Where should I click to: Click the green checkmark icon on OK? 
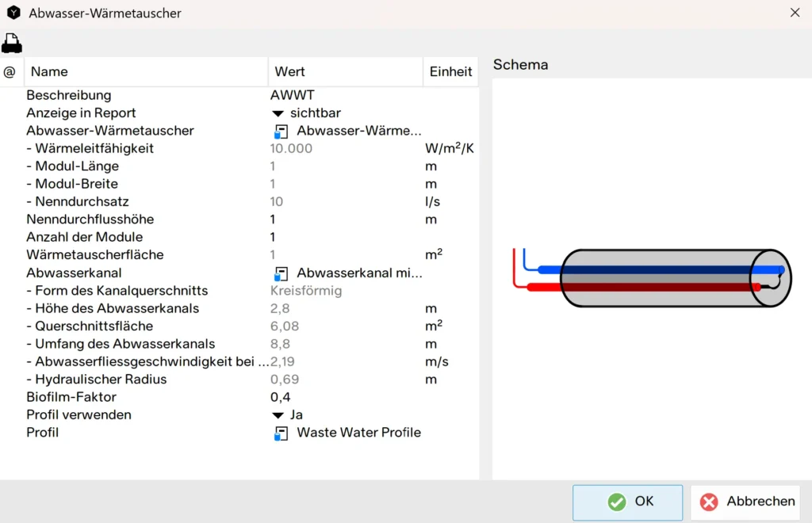coord(616,502)
